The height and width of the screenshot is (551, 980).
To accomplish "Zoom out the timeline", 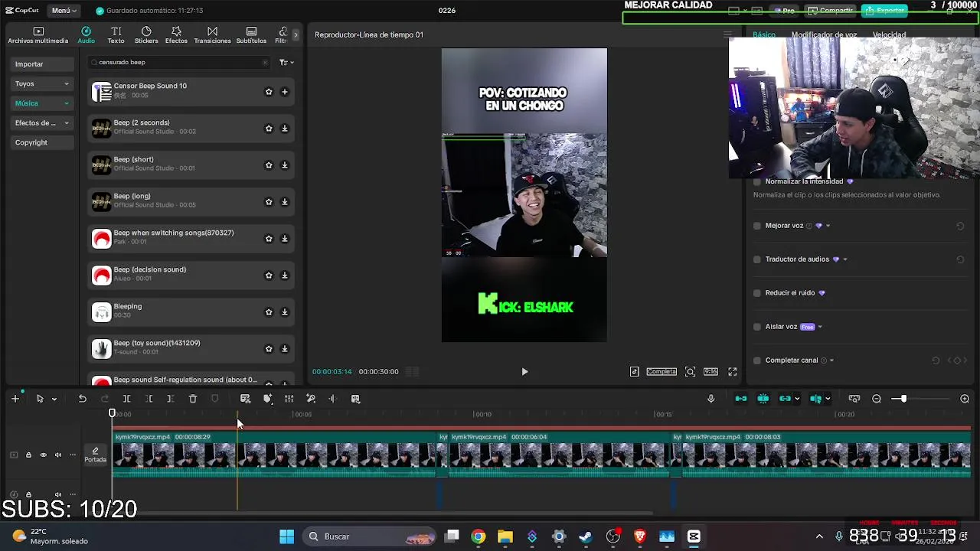I will point(877,399).
